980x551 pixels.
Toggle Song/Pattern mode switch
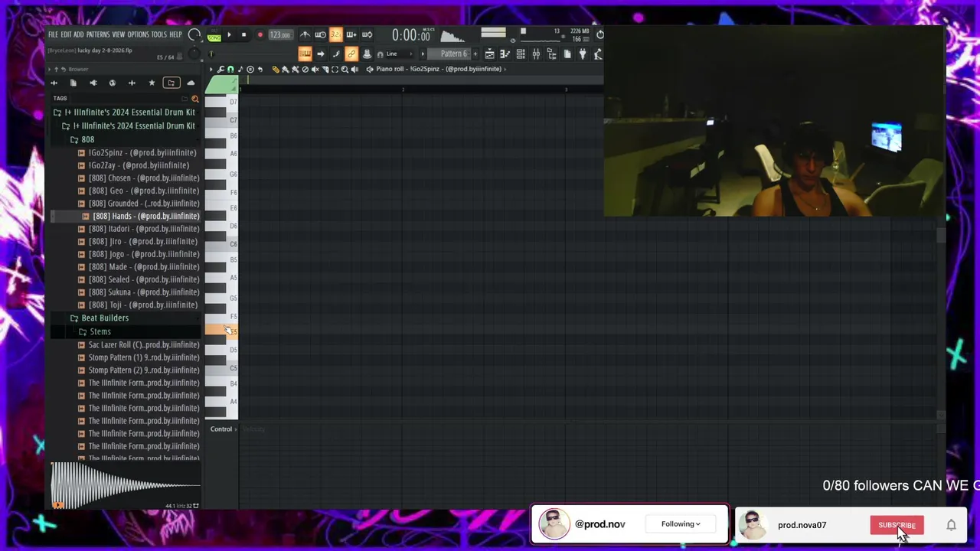point(214,36)
